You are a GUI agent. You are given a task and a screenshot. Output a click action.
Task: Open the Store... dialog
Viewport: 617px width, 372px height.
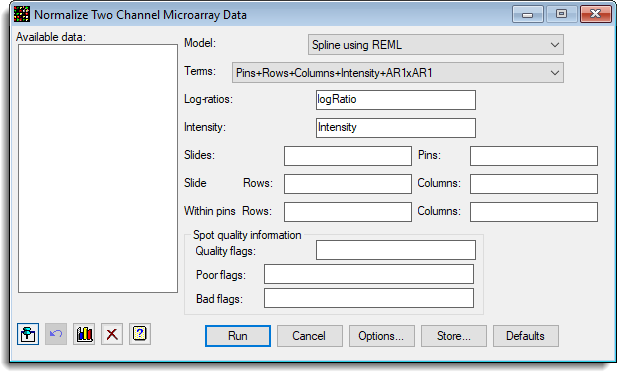(x=454, y=336)
